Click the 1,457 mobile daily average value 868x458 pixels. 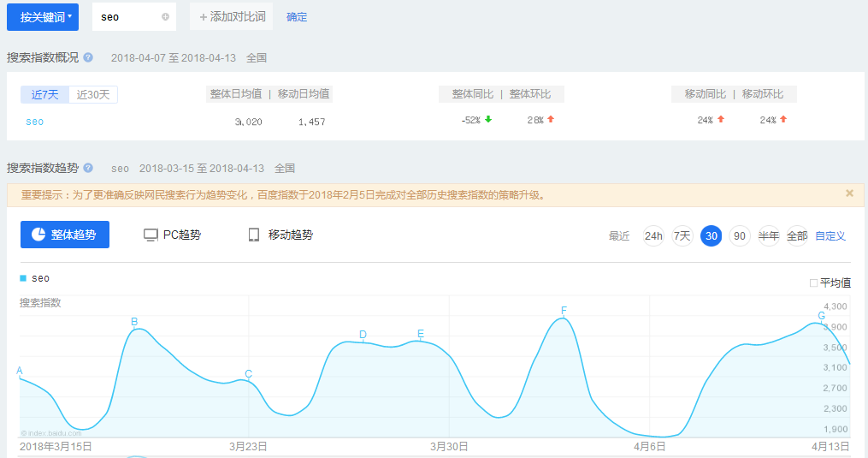311,122
